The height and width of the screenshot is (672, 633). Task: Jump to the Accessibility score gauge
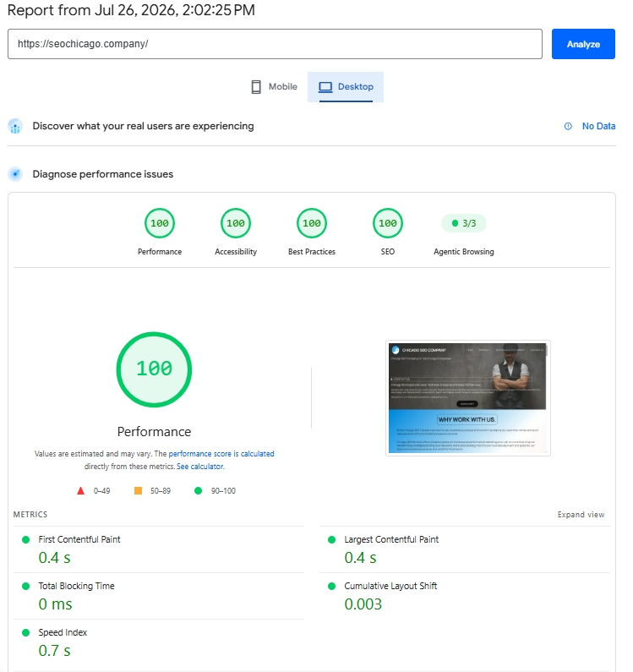coord(236,223)
